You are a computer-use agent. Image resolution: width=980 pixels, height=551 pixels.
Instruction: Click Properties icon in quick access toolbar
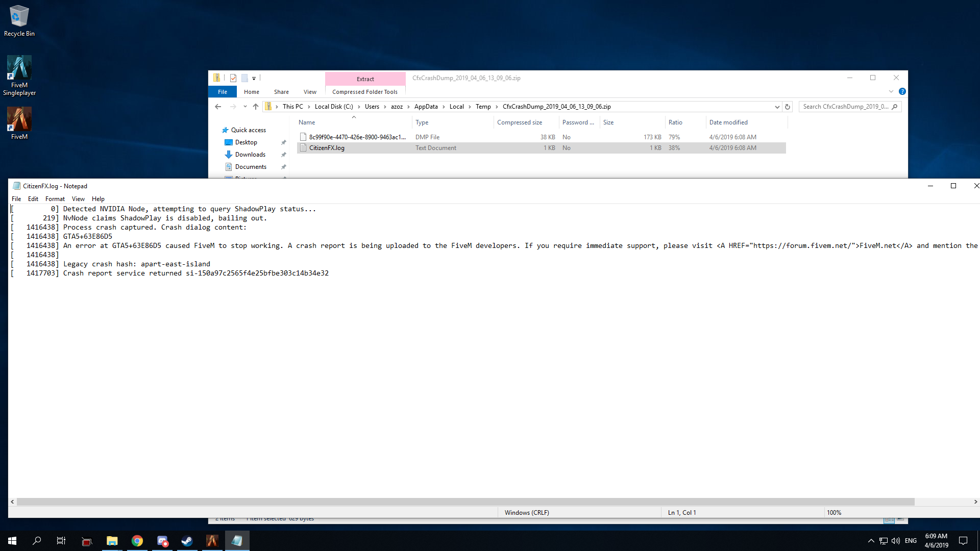point(233,78)
